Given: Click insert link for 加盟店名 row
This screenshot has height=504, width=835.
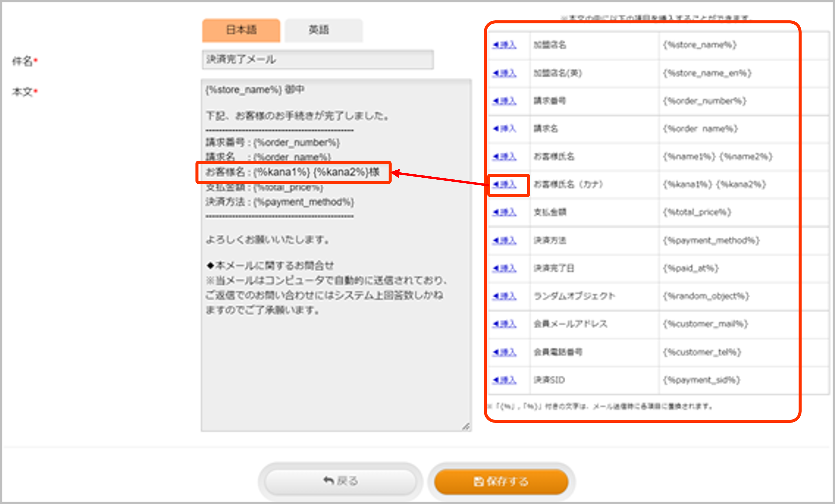Looking at the screenshot, I should [x=504, y=45].
